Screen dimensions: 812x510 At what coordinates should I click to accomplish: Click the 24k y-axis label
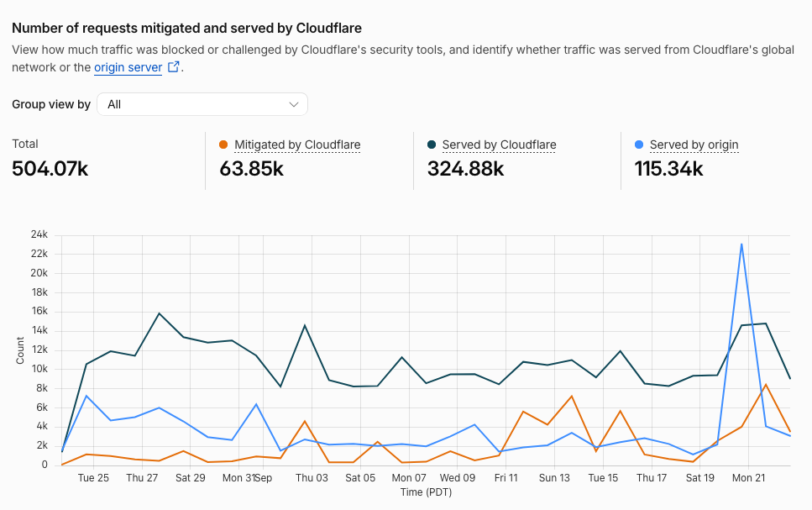pos(39,234)
